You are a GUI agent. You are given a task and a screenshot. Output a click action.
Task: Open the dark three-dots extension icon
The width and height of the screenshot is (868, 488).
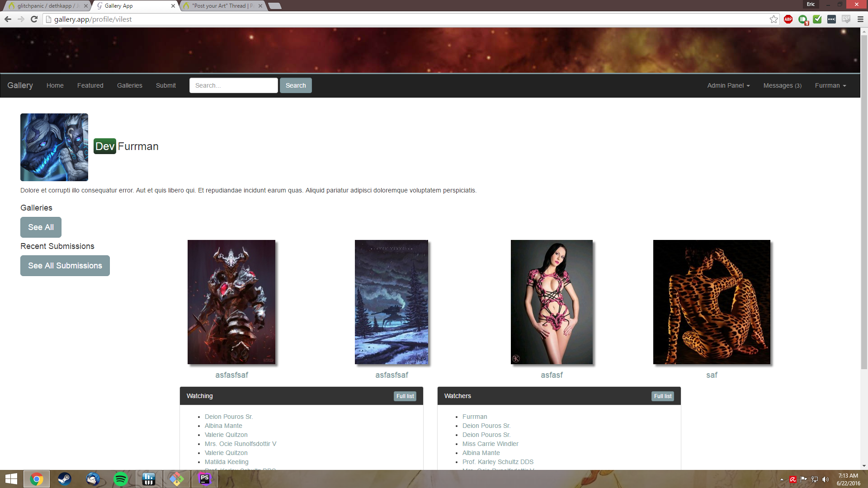click(831, 19)
